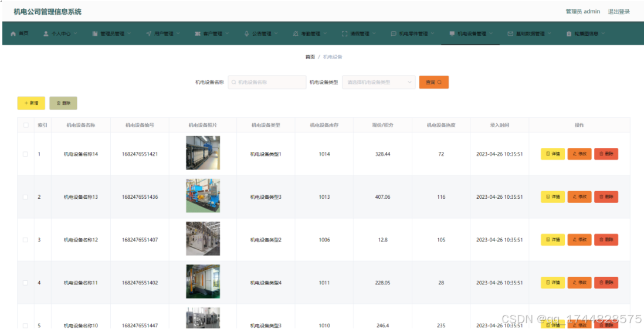The width and height of the screenshot is (644, 329).
Task: Open 详情 for 机电设备名称11 row
Action: click(553, 283)
